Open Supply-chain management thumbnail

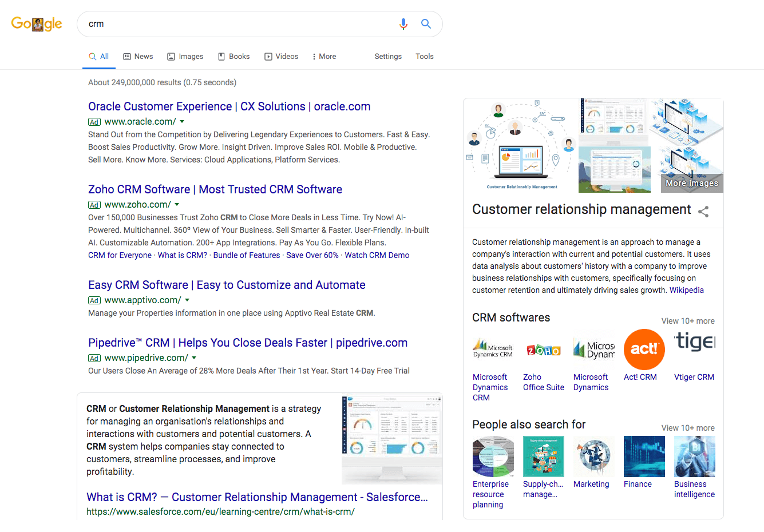coord(543,456)
